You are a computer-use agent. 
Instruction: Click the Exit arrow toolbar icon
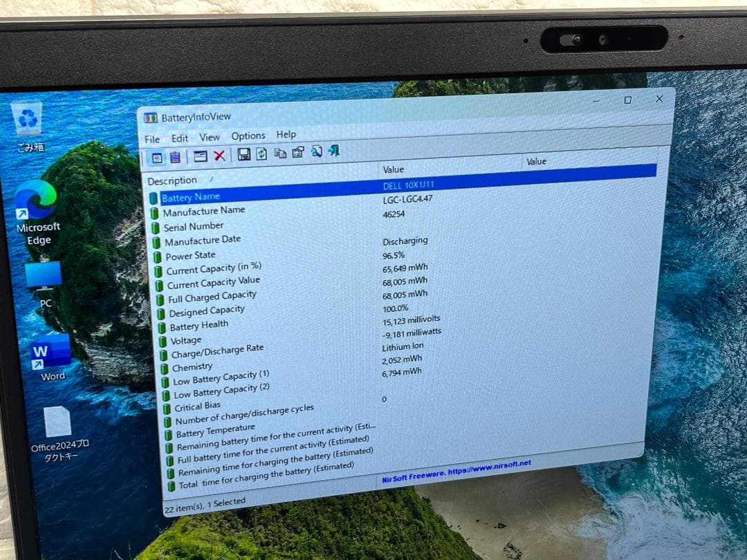334,151
